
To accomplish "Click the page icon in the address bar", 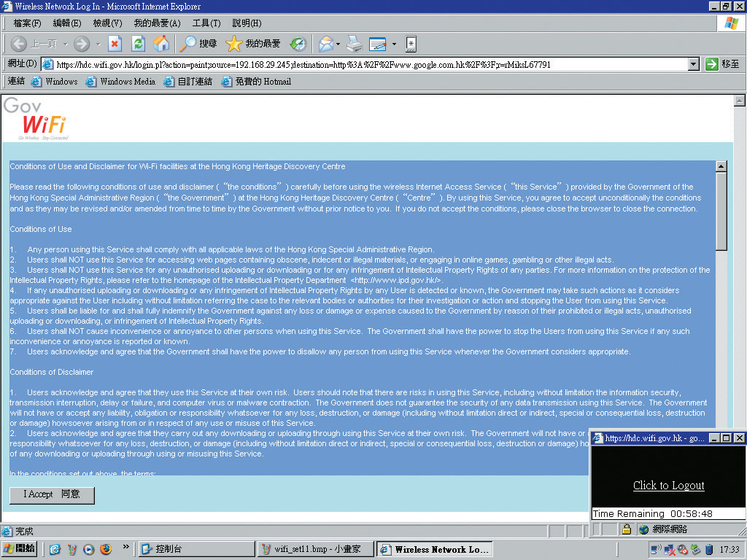I will (x=47, y=64).
